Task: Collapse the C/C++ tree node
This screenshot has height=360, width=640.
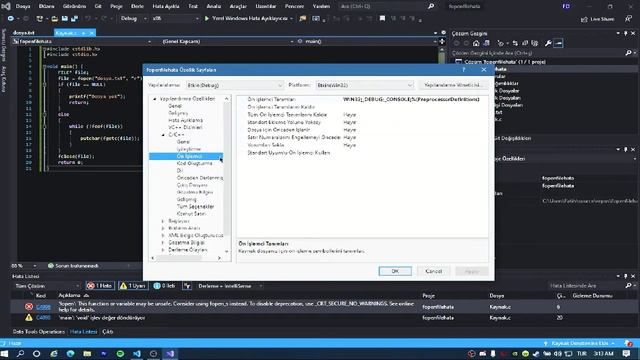Action: 163,135
